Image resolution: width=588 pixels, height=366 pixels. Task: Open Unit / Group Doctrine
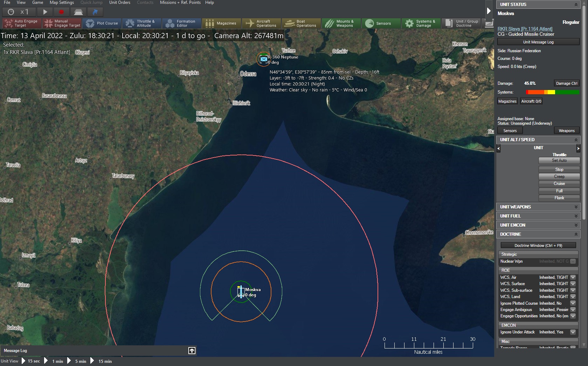[461, 23]
